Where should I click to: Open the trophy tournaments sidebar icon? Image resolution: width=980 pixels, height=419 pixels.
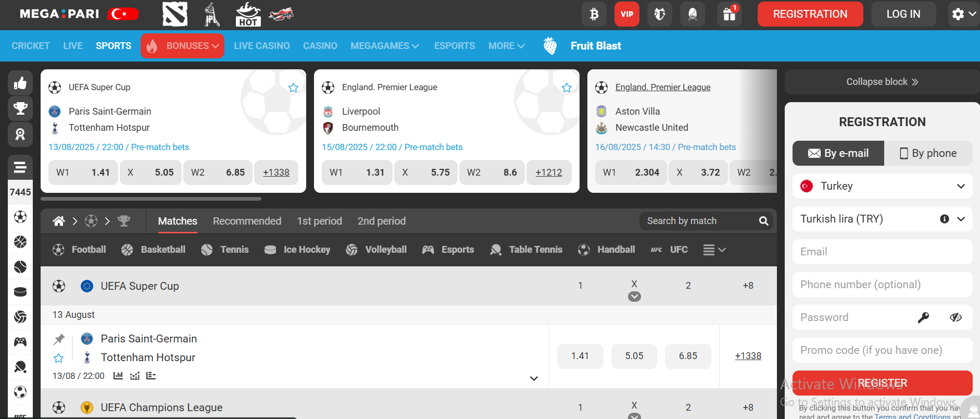(x=20, y=108)
